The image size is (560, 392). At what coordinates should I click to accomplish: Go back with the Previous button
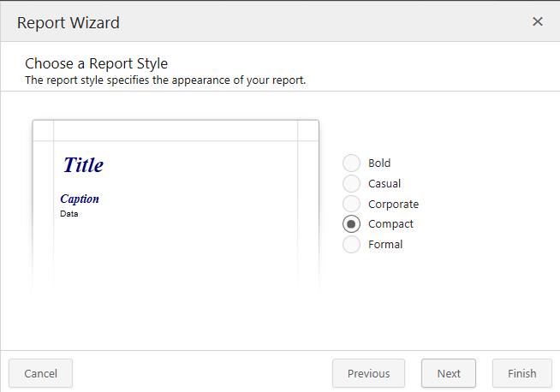tap(368, 373)
